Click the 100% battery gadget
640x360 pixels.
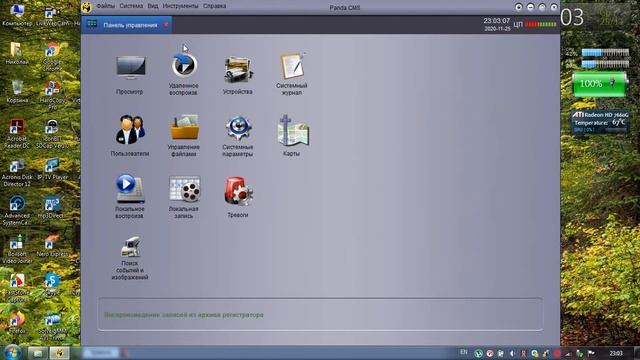599,84
